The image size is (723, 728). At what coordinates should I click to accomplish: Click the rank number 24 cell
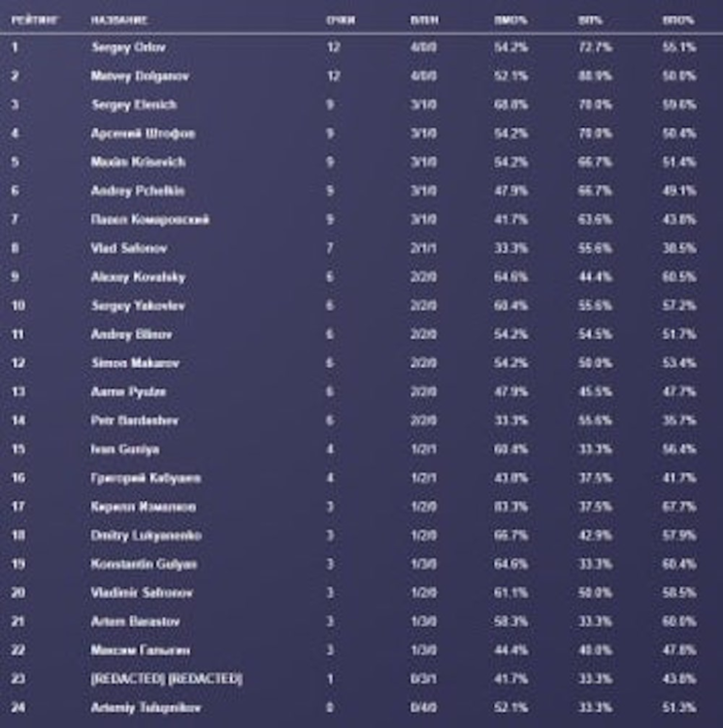17,708
